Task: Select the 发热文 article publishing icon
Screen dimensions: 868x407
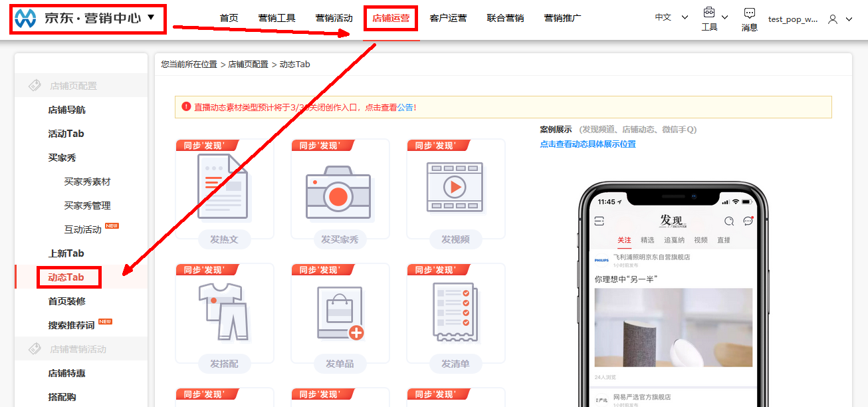Action: [224, 187]
